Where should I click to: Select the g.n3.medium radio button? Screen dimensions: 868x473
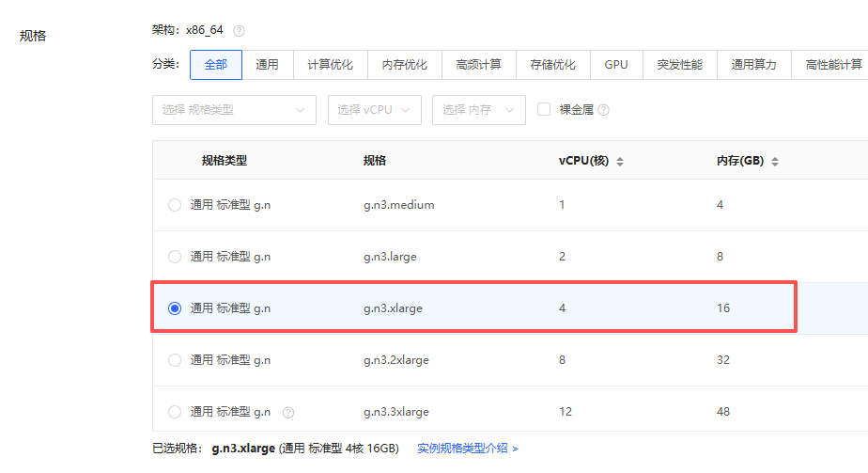175,205
